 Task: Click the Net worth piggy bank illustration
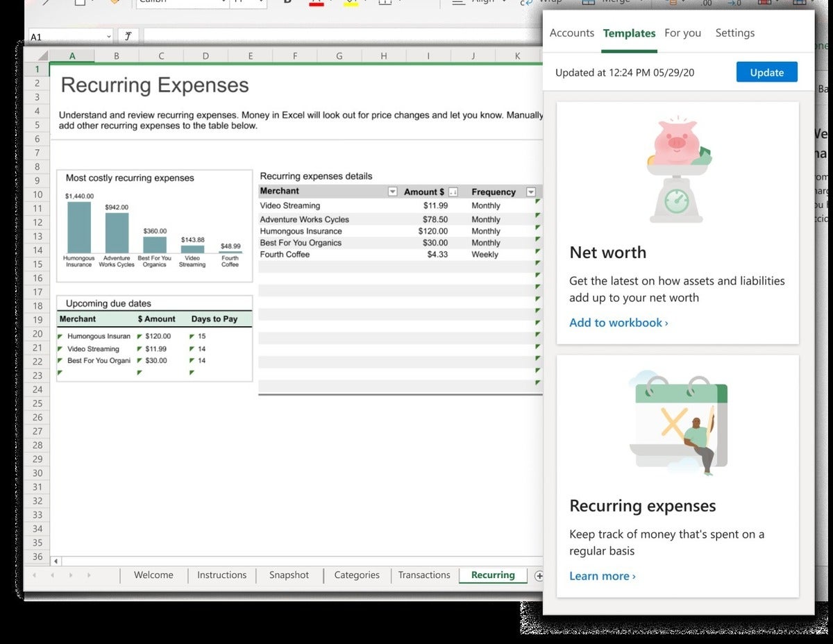(678, 171)
